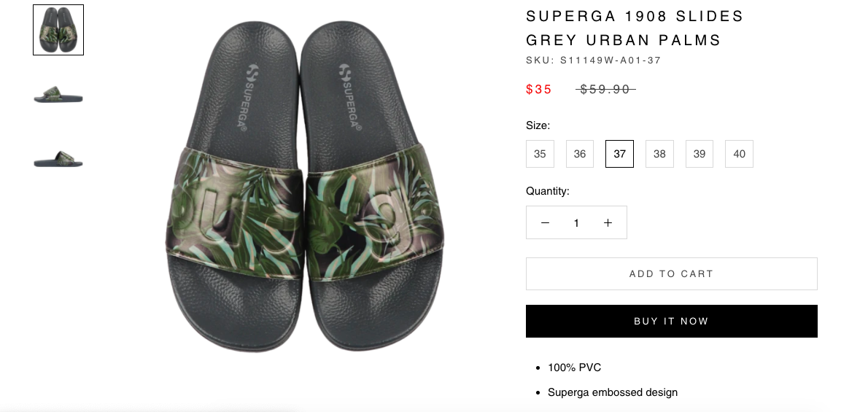Screen dimensions: 868x412
Task: Select size 38
Action: [x=659, y=154]
